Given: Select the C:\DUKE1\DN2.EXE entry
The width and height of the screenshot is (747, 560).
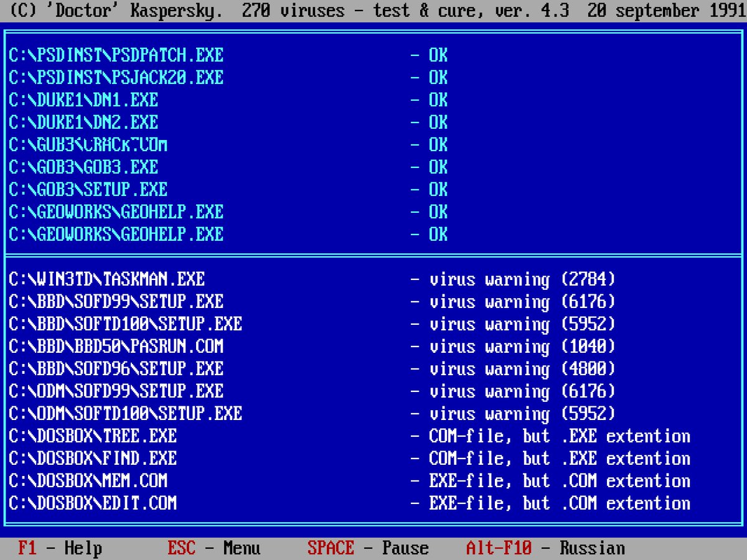Looking at the screenshot, I should coord(83,123).
